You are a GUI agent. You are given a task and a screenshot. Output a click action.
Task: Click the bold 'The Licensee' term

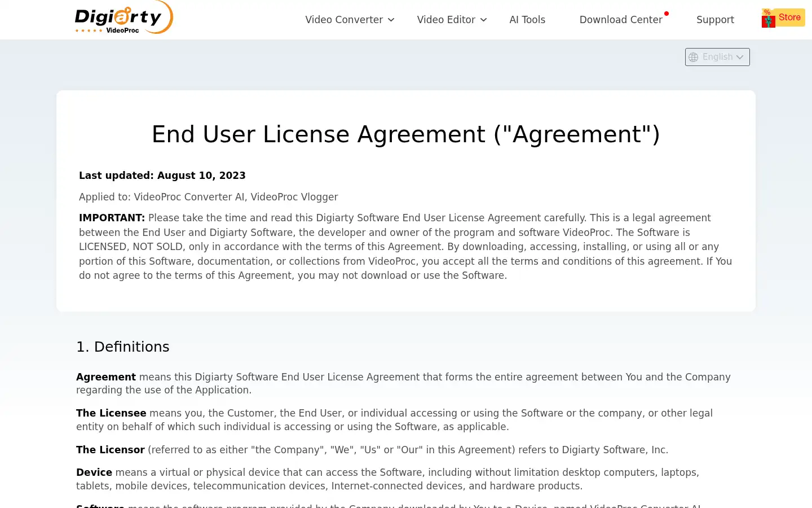click(111, 413)
